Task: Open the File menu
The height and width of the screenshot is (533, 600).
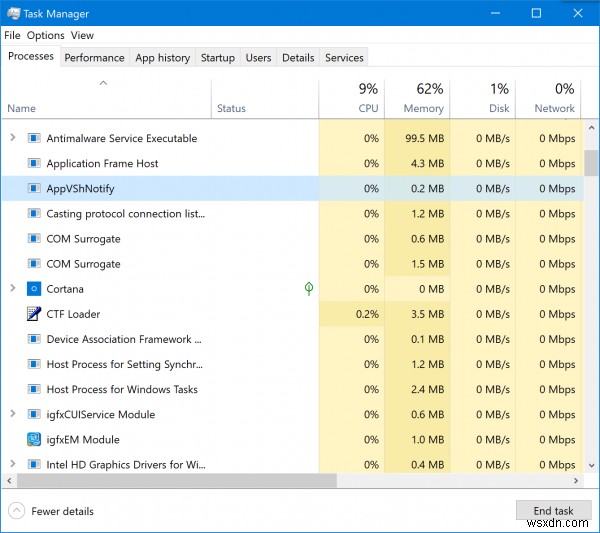Action: coord(12,35)
